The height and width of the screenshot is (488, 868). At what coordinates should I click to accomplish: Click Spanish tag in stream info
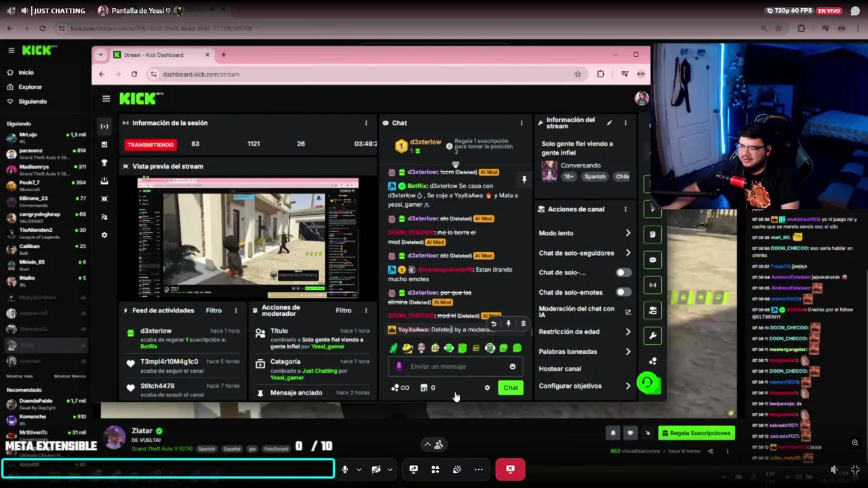click(x=595, y=176)
